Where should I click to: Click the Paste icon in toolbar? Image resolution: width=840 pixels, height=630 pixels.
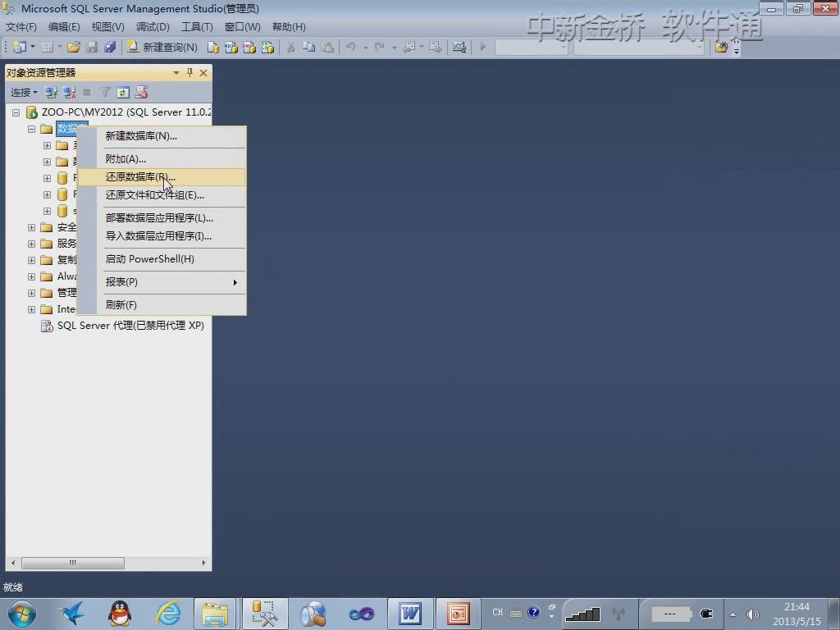click(x=327, y=47)
